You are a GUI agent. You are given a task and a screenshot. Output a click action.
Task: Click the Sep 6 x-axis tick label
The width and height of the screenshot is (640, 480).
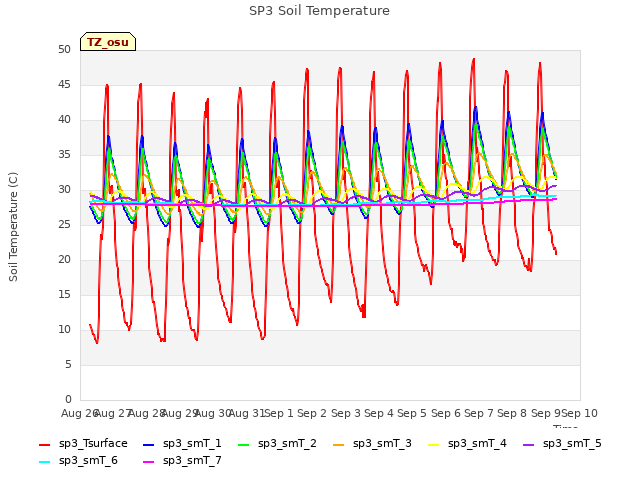[x=446, y=413]
